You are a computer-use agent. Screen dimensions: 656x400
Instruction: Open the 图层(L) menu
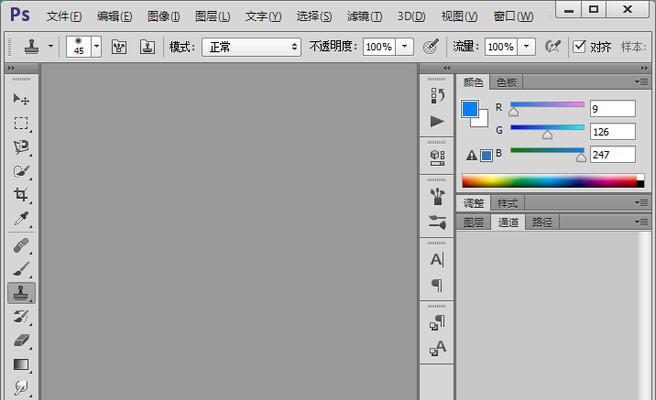[x=213, y=16]
